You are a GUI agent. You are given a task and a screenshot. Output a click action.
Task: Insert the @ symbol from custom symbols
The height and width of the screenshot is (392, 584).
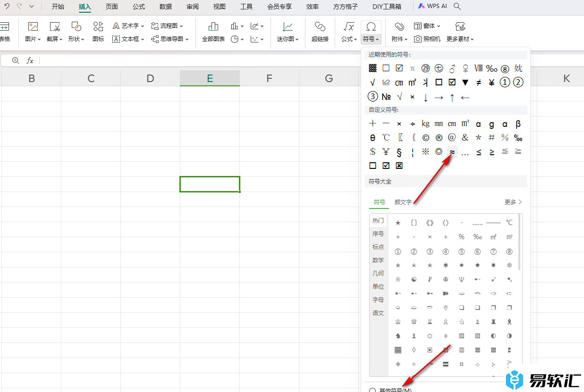pos(452,138)
